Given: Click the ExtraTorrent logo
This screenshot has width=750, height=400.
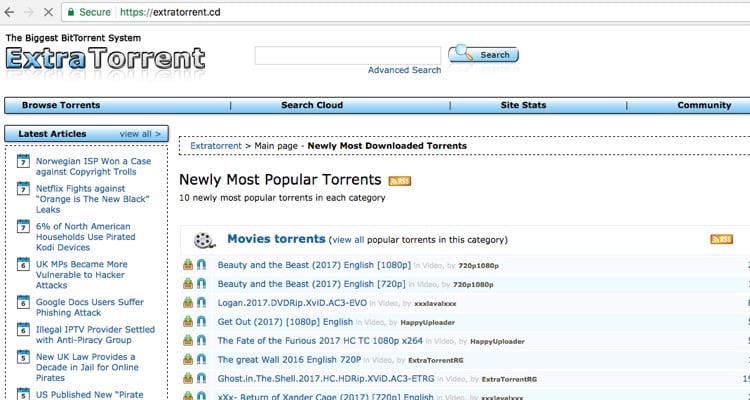Looking at the screenshot, I should (x=104, y=58).
